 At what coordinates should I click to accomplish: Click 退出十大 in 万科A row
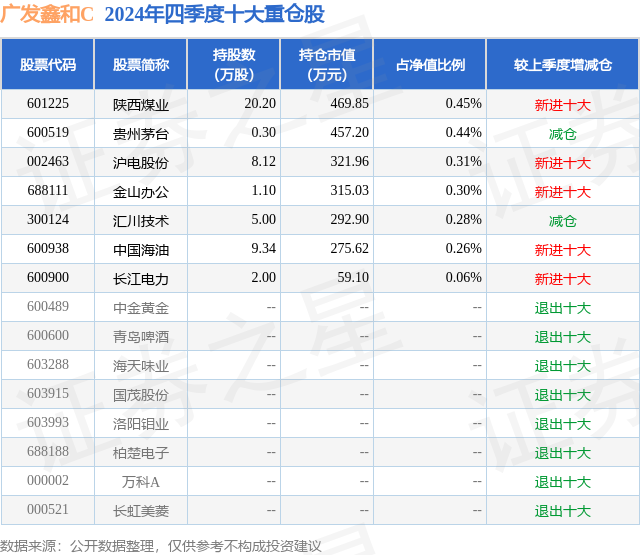(x=563, y=482)
